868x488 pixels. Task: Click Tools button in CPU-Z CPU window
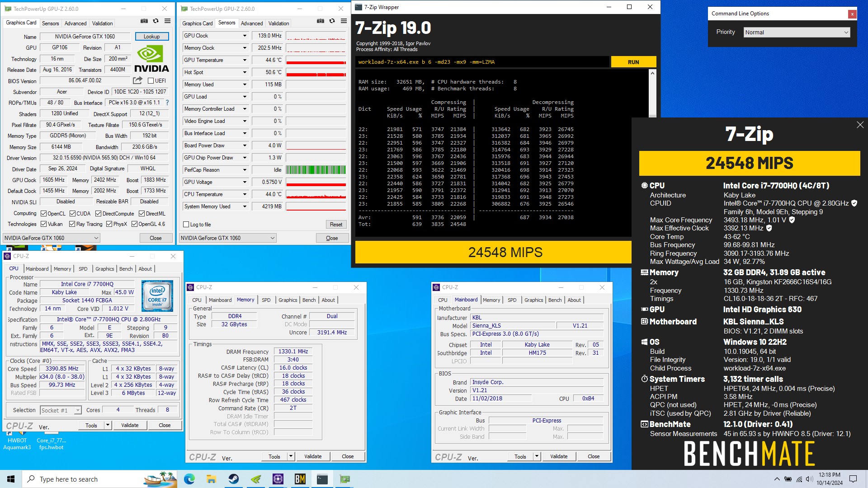point(91,425)
